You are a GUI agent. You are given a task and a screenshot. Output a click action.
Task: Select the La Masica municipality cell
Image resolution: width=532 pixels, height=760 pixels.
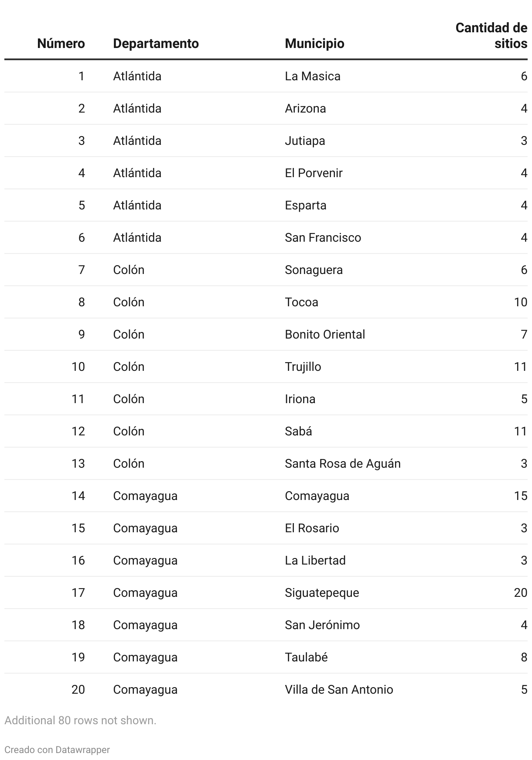[312, 76]
